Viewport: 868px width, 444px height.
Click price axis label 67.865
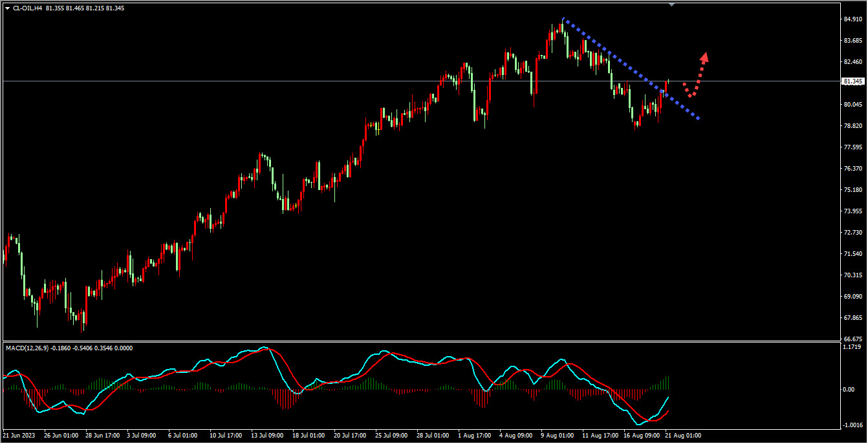point(854,318)
